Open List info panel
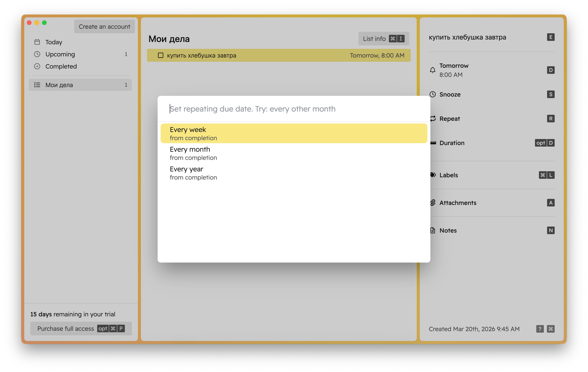The image size is (588, 372). click(383, 39)
